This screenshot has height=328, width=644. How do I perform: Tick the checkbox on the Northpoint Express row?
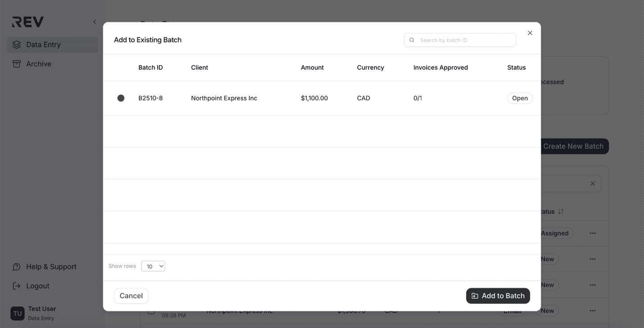point(151,310)
